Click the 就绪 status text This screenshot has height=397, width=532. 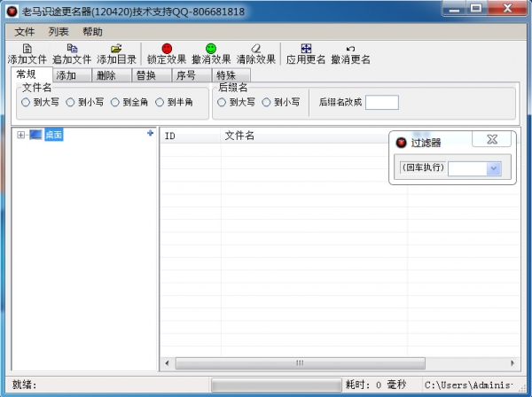tap(25, 385)
